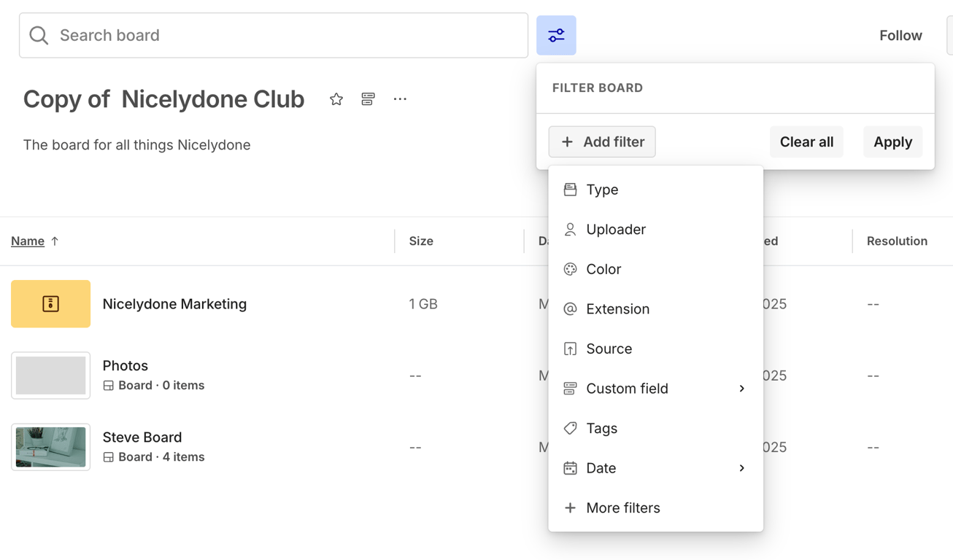Viewport: 953px width, 560px height.
Task: Click the Apply button
Action: tap(892, 141)
